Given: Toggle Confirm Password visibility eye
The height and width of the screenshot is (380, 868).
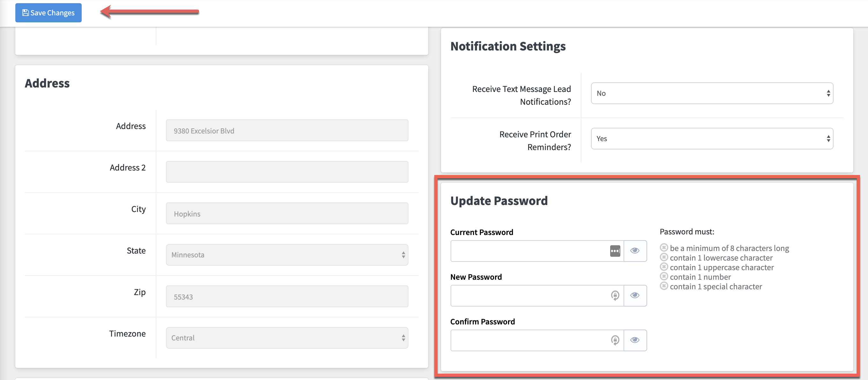Looking at the screenshot, I should click(x=635, y=340).
